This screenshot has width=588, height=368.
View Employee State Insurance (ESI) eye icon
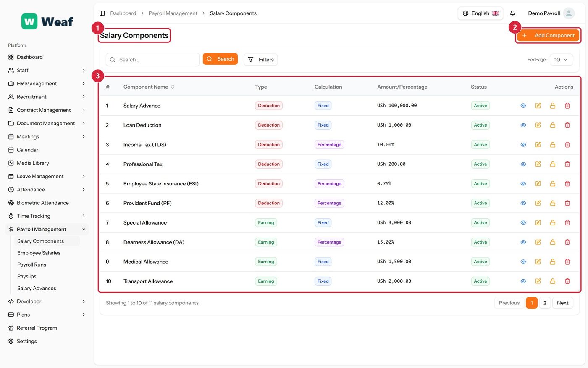click(x=523, y=184)
